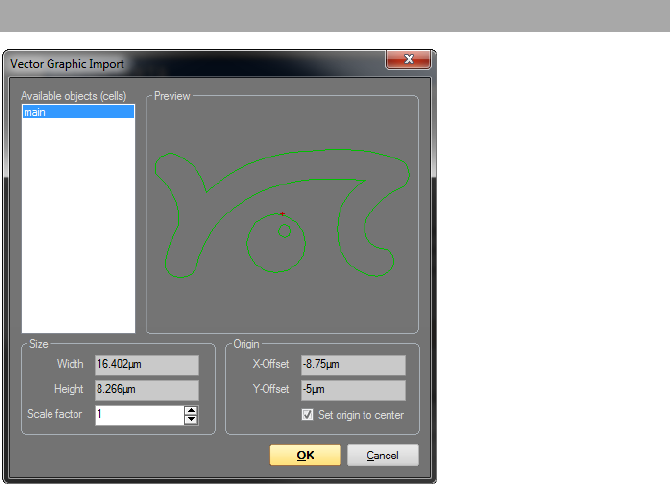Click the Scale factor input field
This screenshot has width=670, height=484.
140,415
